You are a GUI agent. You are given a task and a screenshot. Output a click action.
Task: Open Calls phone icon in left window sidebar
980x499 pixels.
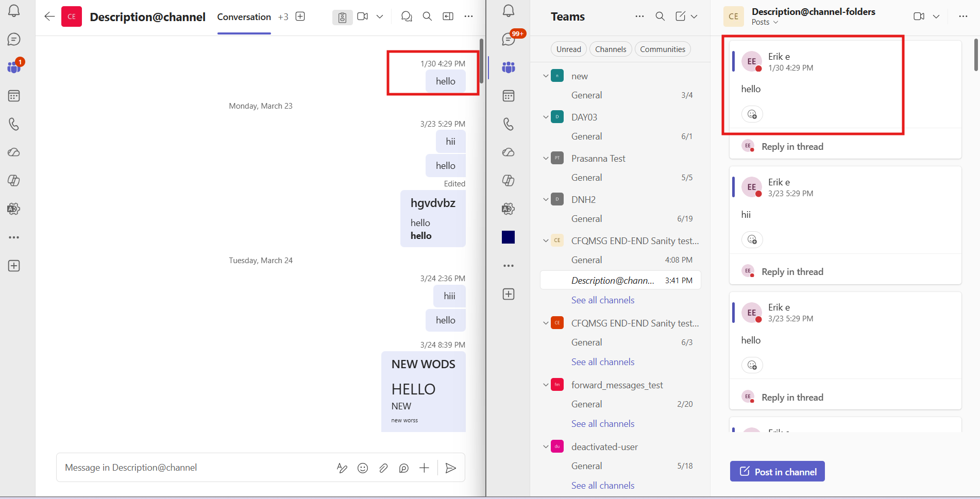[14, 124]
